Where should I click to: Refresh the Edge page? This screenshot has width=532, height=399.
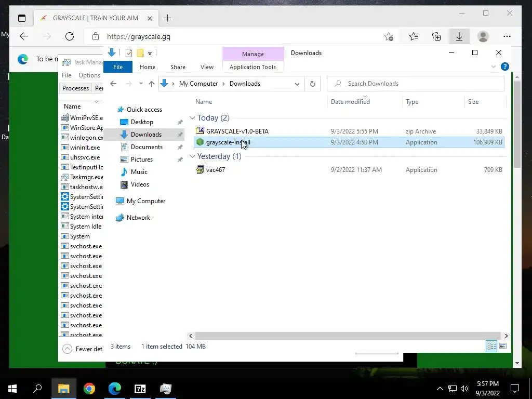(70, 36)
